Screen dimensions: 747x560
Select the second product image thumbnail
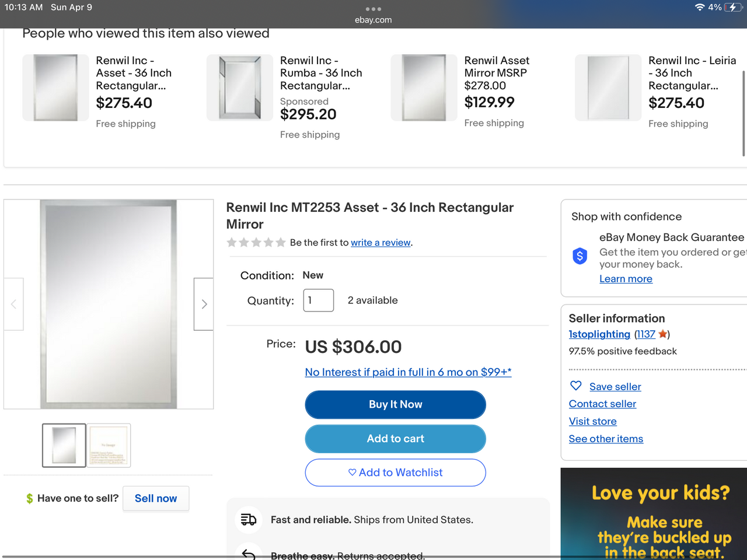(x=109, y=446)
